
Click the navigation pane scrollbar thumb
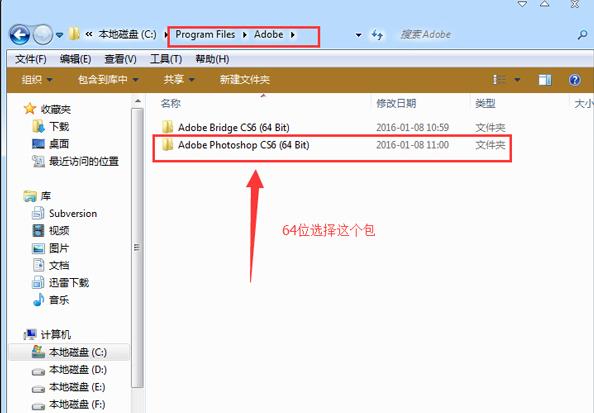(138, 248)
